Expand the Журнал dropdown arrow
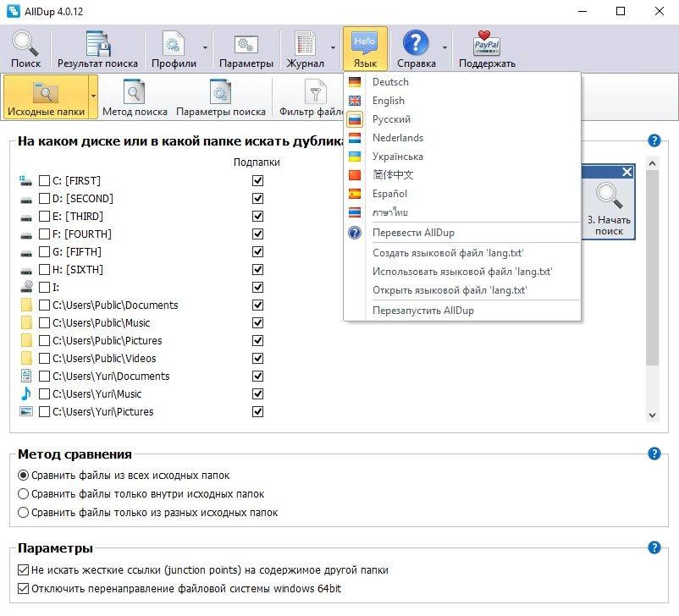 pyautogui.click(x=333, y=47)
